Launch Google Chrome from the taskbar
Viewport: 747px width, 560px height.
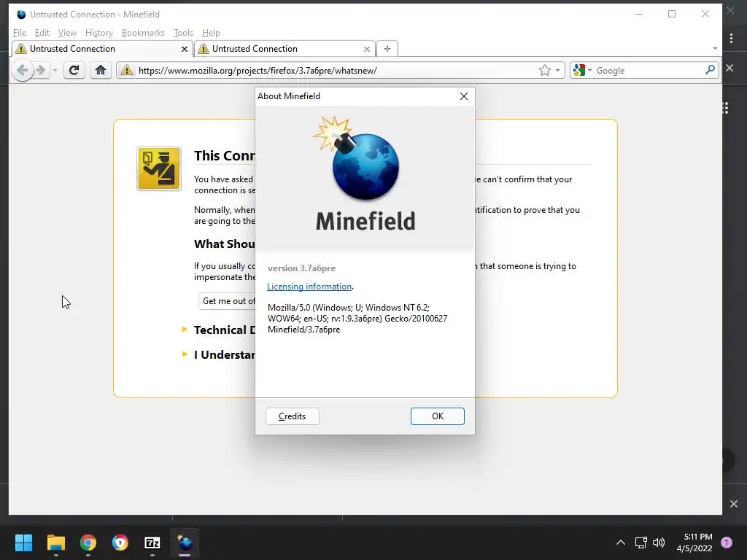(88, 542)
